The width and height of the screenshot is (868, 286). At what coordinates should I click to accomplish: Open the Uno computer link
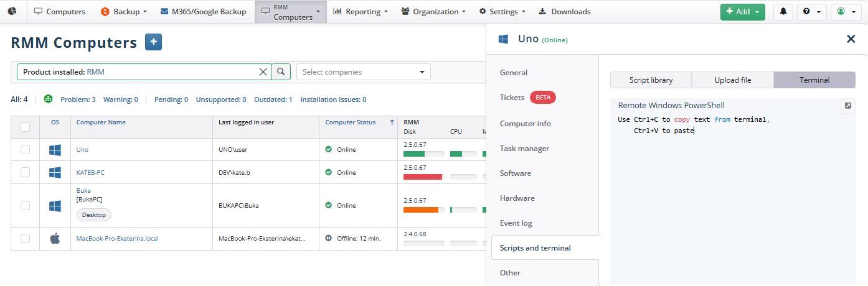click(82, 150)
